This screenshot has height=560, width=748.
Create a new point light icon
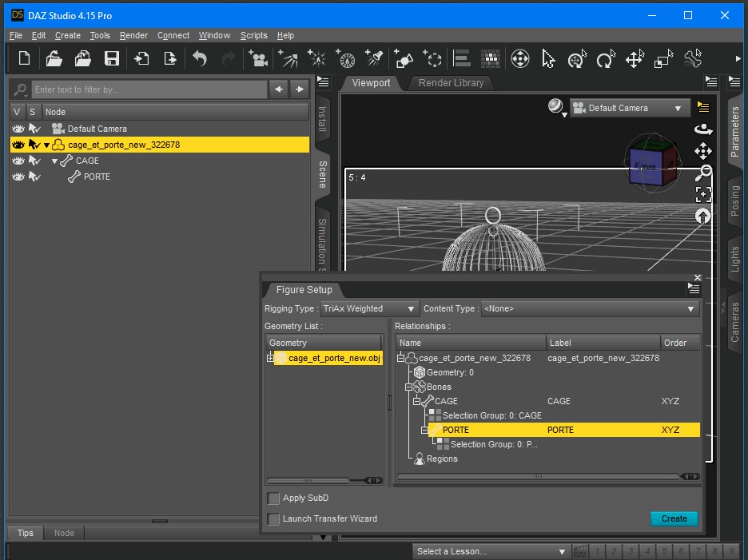pyautogui.click(x=316, y=58)
